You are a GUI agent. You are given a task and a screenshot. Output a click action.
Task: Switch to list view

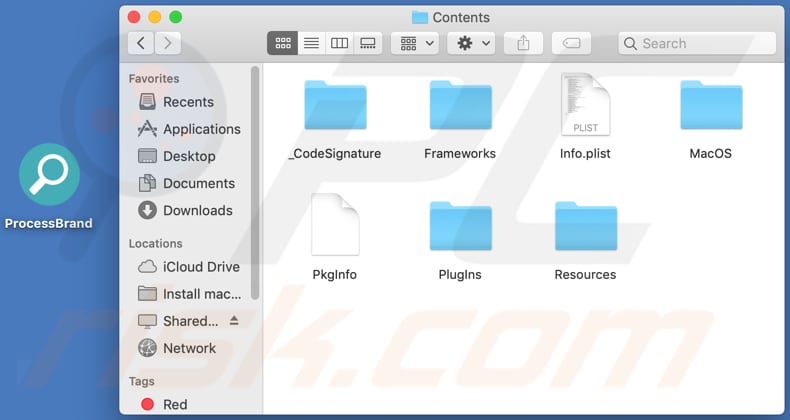coord(311,43)
